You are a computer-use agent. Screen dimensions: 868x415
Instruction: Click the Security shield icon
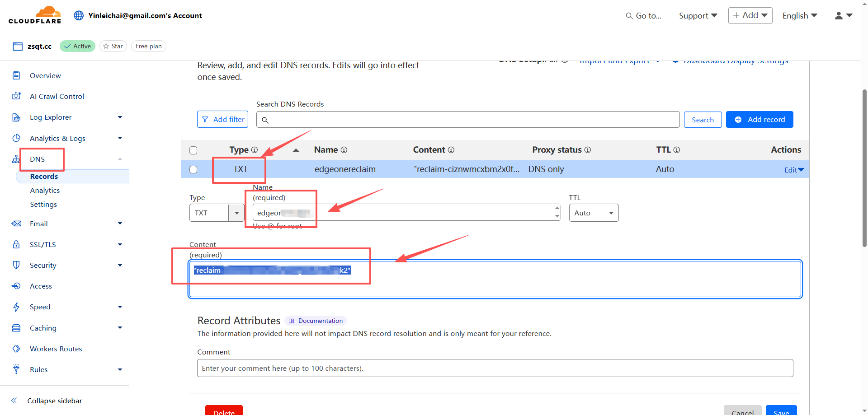click(x=16, y=265)
